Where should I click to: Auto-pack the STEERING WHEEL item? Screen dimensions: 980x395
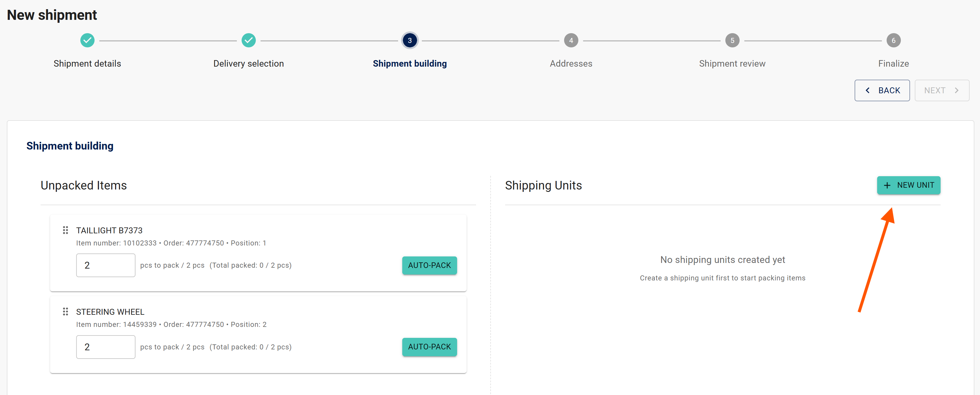[x=429, y=346]
